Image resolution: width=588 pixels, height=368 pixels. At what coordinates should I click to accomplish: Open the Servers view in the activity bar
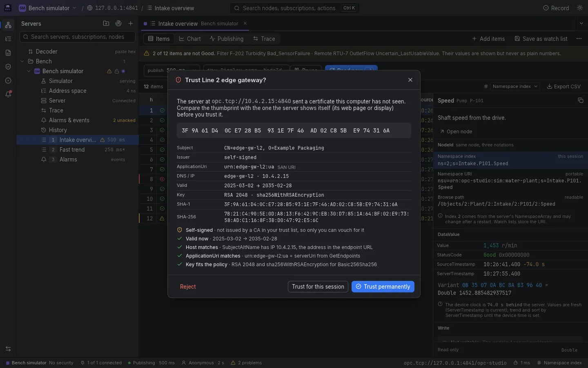pos(8,25)
